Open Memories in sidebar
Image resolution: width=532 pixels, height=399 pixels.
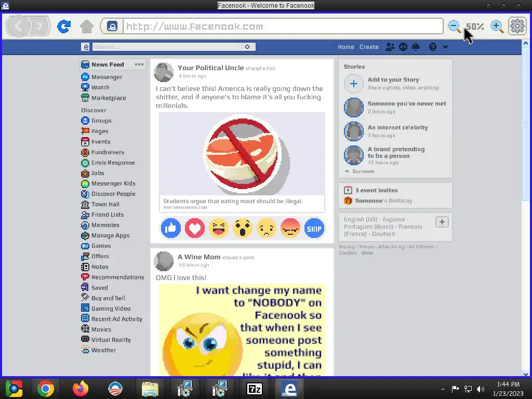coord(100,225)
